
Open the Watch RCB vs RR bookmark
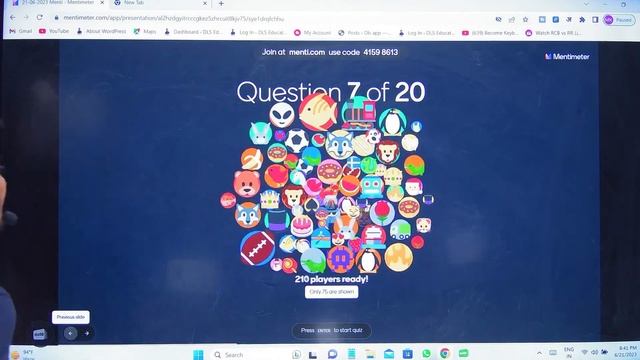point(554,33)
